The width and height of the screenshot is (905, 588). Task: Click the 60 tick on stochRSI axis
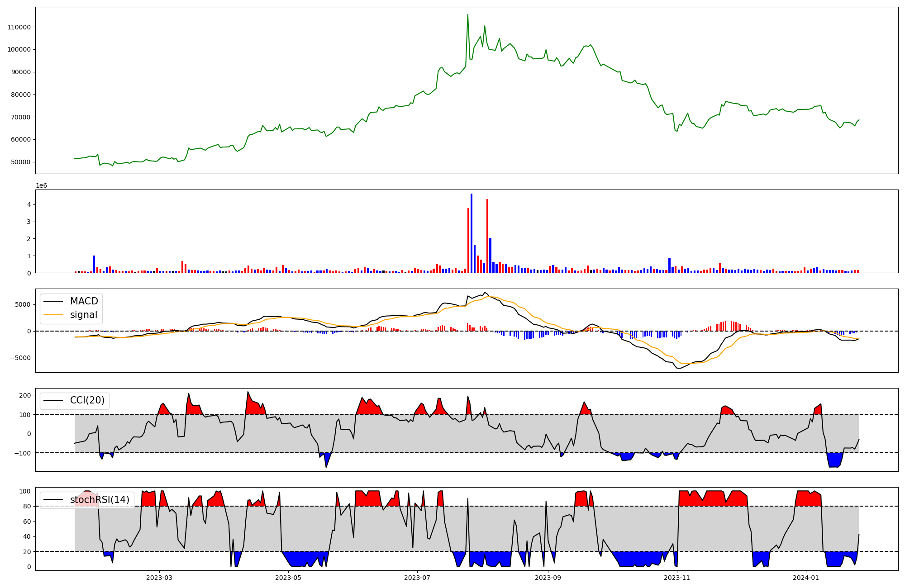coord(27,522)
